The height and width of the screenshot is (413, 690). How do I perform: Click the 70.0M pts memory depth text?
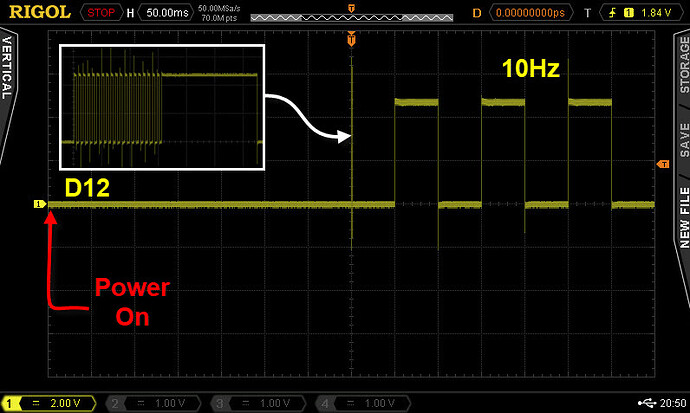(219, 18)
